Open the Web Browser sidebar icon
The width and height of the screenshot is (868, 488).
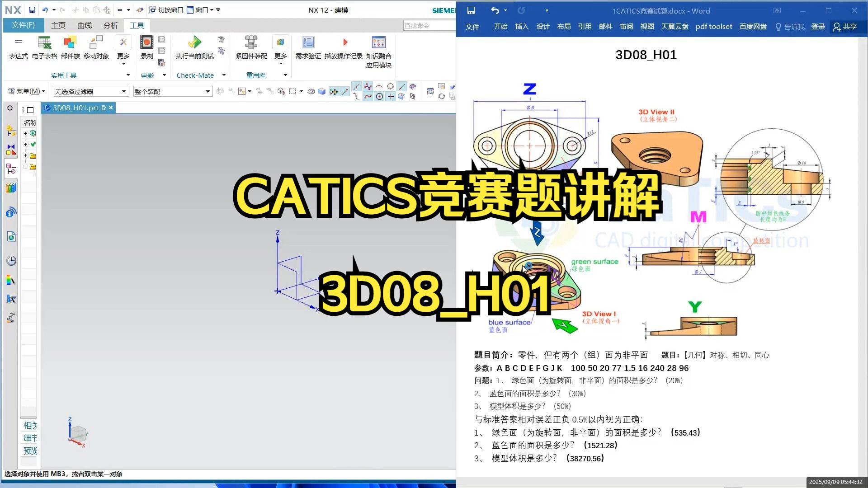(11, 236)
